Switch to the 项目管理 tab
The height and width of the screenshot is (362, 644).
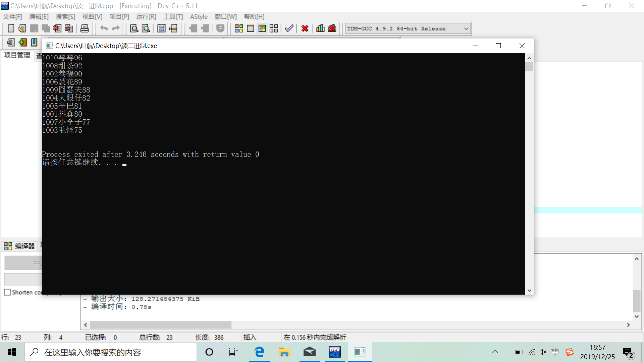click(x=17, y=55)
